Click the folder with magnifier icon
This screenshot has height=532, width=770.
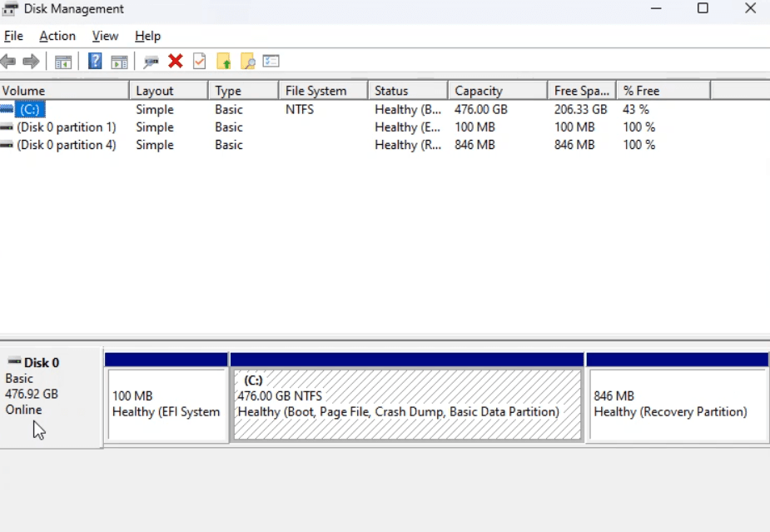coord(247,62)
